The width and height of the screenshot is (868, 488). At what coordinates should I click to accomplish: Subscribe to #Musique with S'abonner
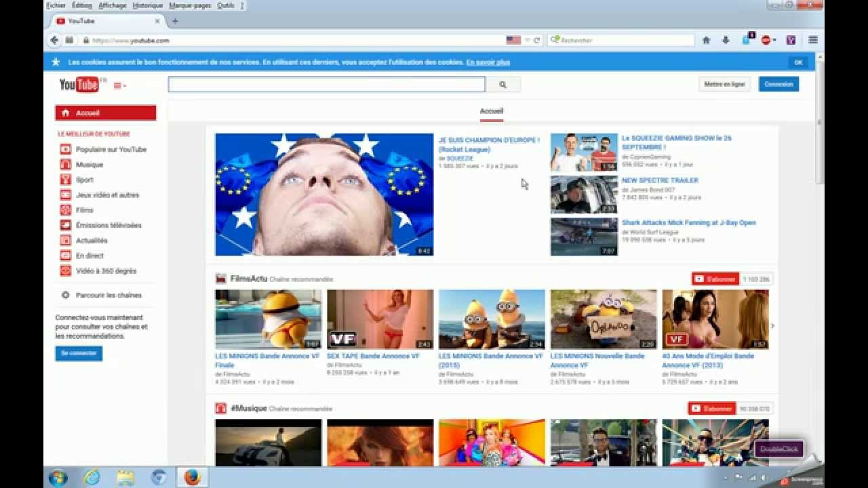[712, 409]
